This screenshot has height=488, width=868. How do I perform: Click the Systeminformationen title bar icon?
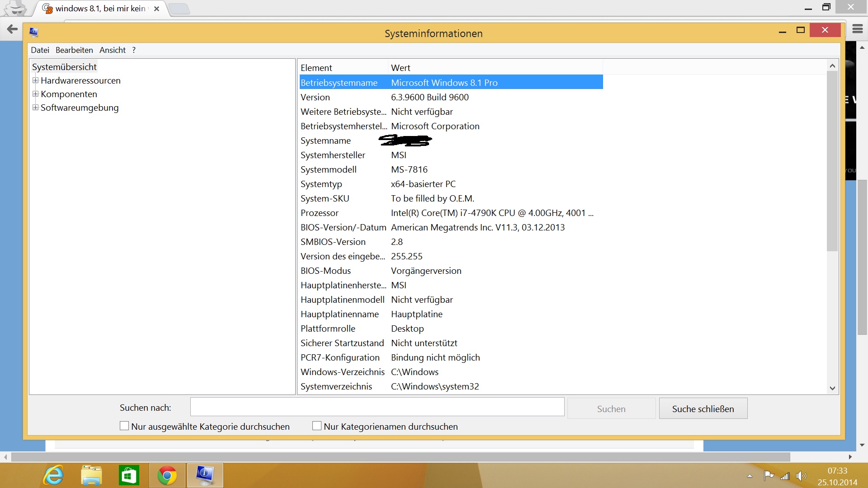click(x=34, y=32)
